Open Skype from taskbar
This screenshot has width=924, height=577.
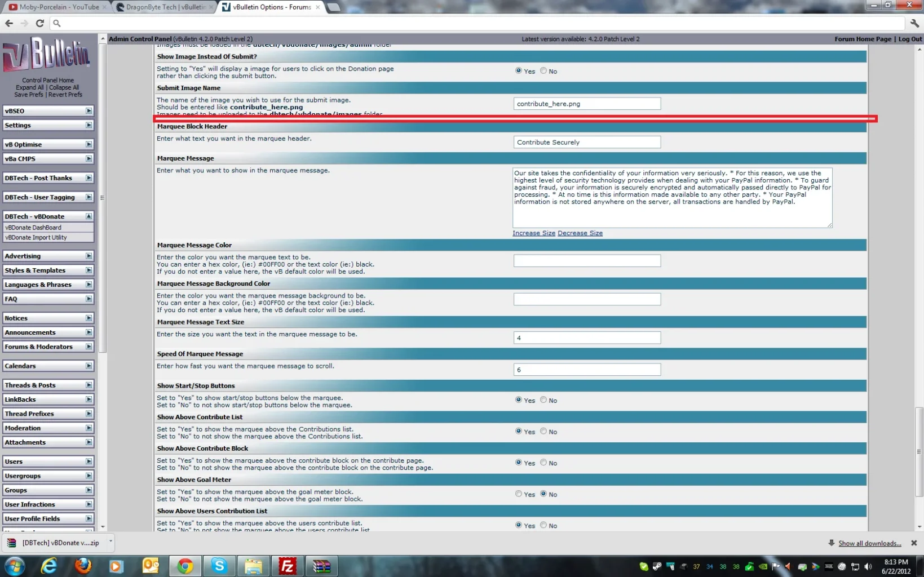(x=219, y=566)
